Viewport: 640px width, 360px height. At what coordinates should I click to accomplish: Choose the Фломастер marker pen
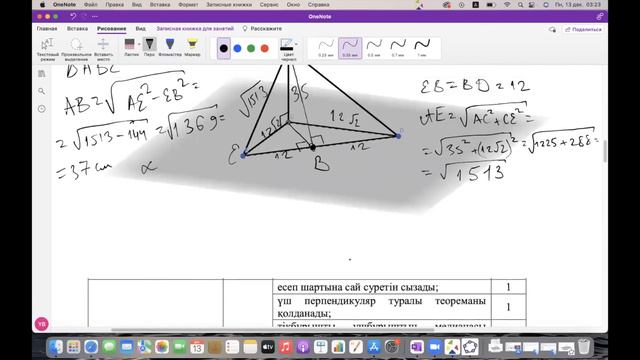[170, 47]
